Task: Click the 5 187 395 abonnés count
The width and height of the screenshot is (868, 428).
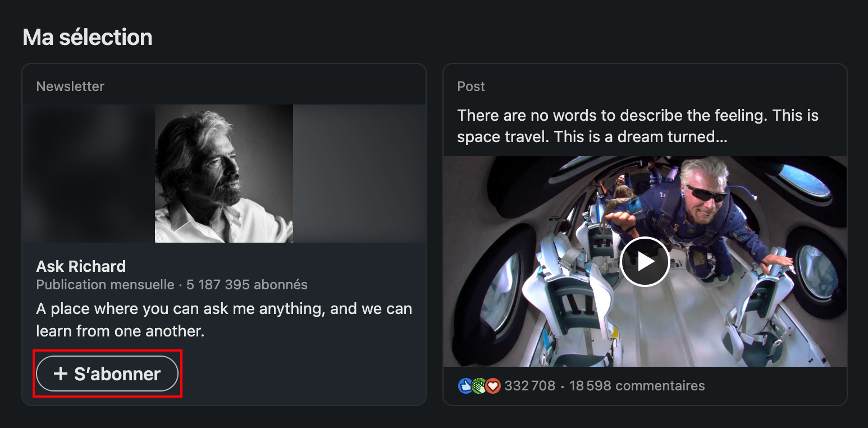Action: 247,285
